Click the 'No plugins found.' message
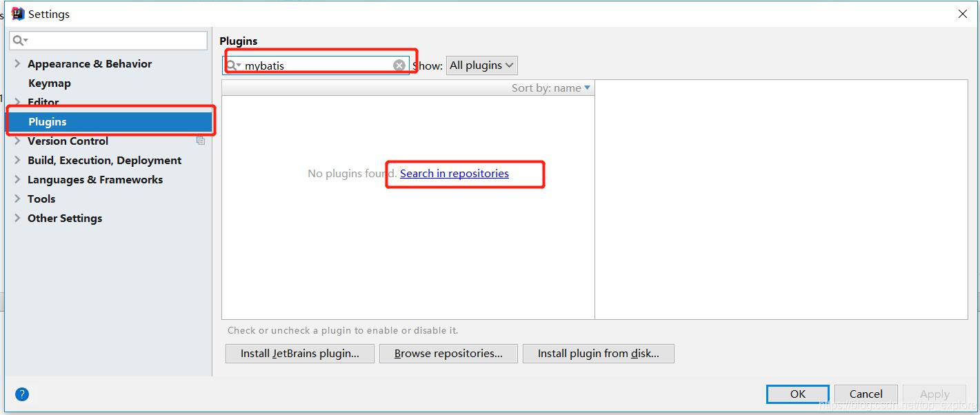This screenshot has width=980, height=415. coord(352,173)
